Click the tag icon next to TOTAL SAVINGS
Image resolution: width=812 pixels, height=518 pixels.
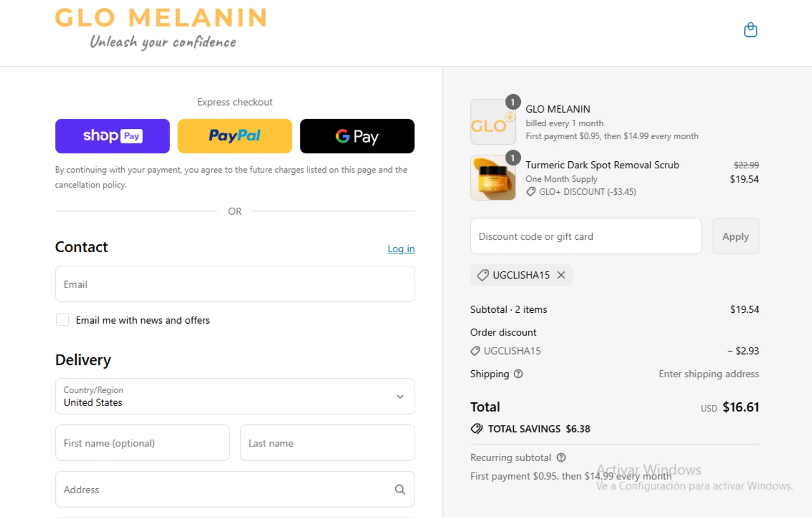pyautogui.click(x=476, y=429)
